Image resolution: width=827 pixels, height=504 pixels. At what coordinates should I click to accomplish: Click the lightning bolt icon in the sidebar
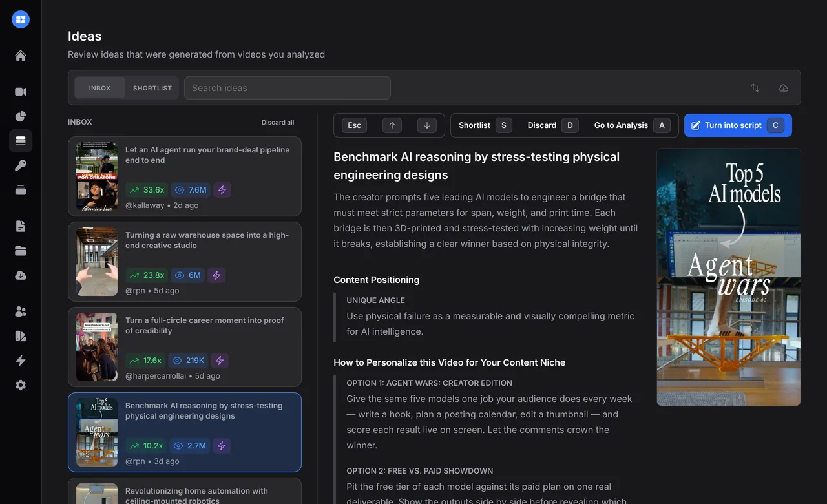click(21, 361)
